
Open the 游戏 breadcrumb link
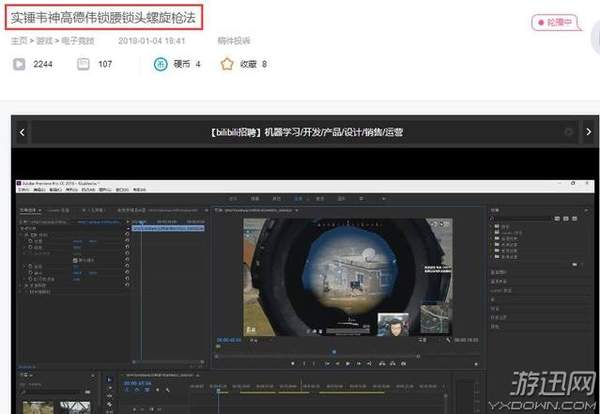(x=44, y=41)
